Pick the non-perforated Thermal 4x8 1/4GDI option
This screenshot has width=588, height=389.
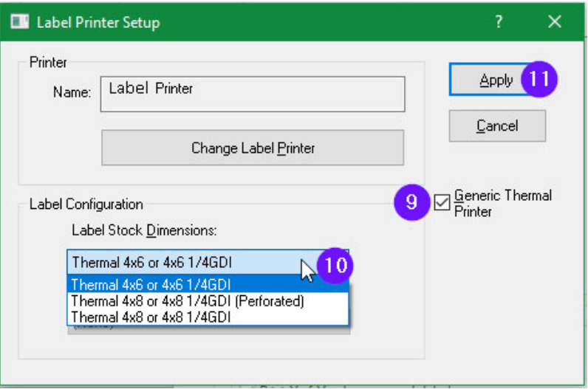(x=208, y=317)
